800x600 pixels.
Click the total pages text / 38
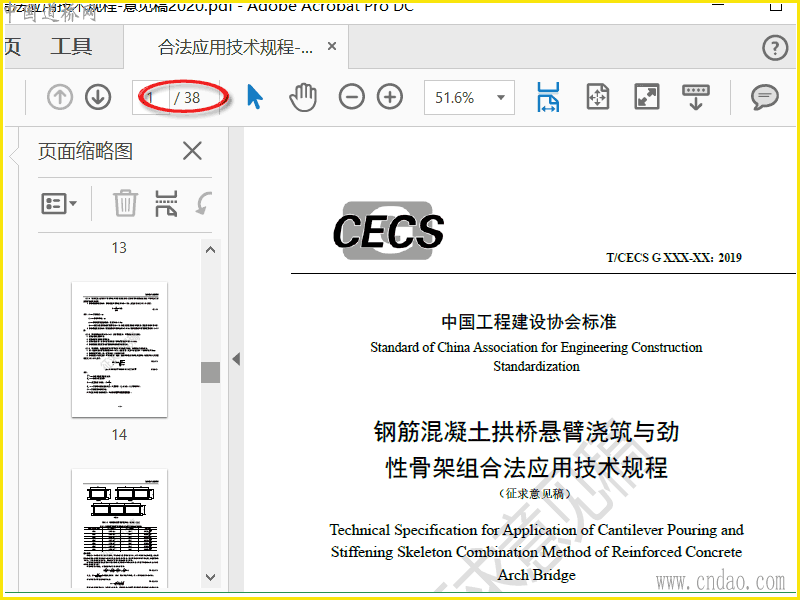187,97
